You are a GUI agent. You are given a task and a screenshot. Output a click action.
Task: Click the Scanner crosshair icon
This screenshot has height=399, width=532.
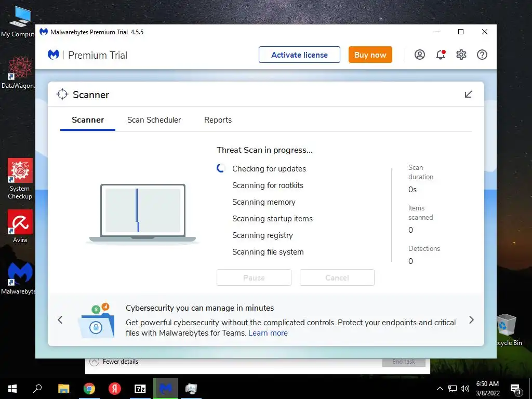pyautogui.click(x=62, y=95)
